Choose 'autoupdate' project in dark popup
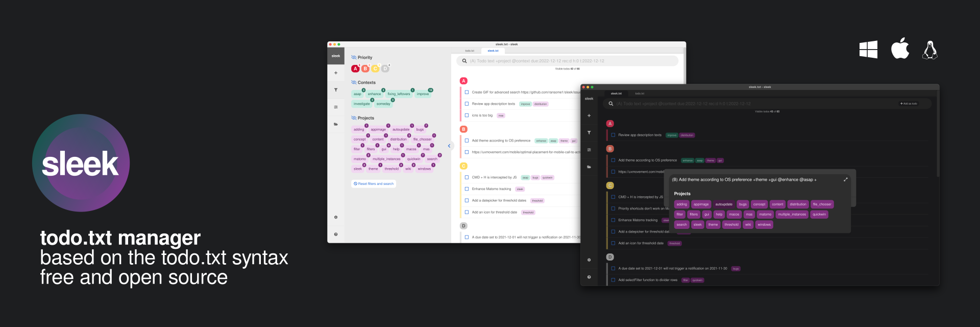 [724, 204]
